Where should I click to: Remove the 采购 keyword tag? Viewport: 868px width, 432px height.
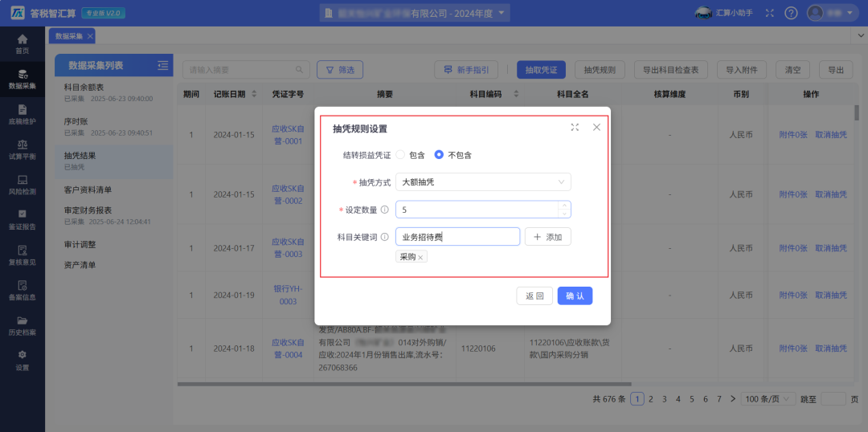click(420, 257)
